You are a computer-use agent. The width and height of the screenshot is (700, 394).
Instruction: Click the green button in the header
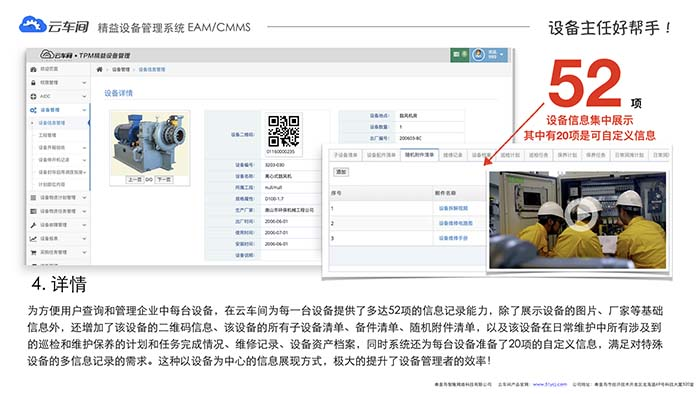coord(459,54)
